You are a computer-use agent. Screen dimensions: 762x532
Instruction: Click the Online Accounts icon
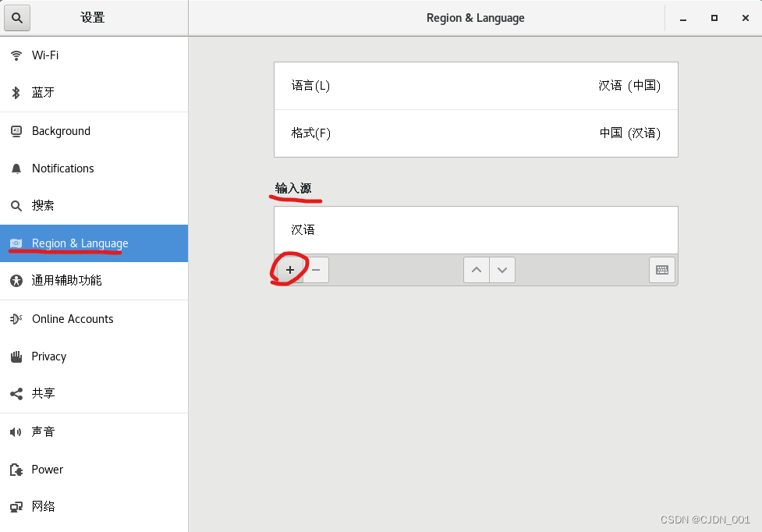16,319
